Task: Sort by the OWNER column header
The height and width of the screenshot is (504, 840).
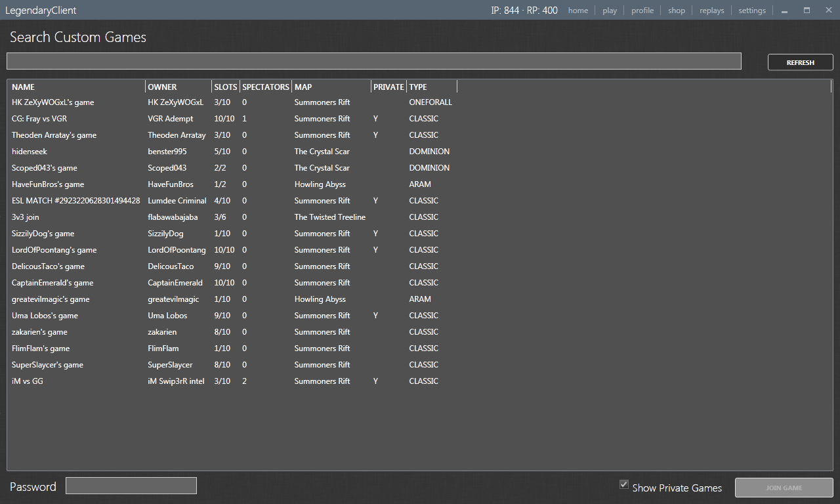Action: pos(178,87)
